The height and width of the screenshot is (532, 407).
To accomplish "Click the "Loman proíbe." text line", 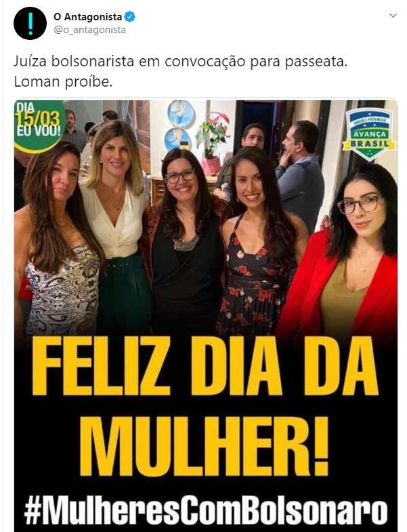I will click(x=63, y=82).
